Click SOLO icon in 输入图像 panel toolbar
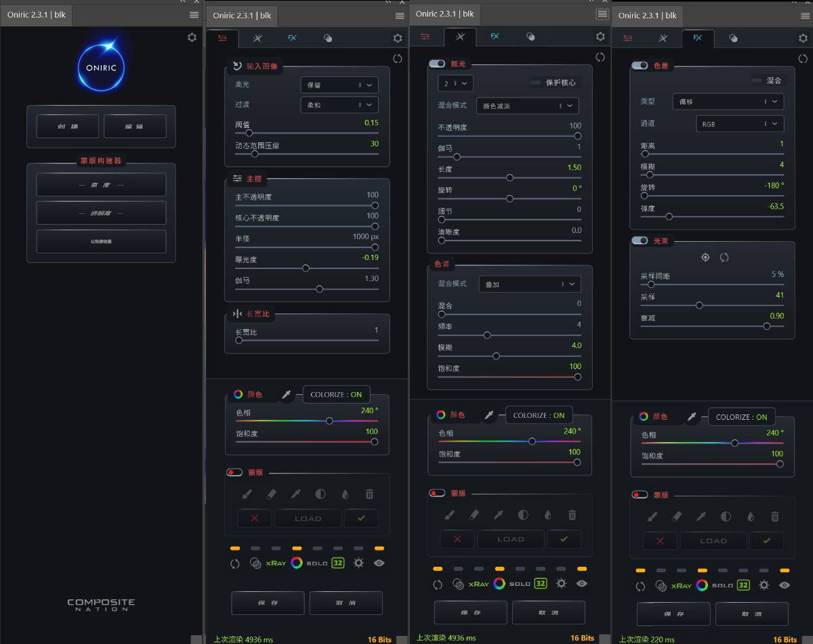813x644 pixels. [316, 563]
